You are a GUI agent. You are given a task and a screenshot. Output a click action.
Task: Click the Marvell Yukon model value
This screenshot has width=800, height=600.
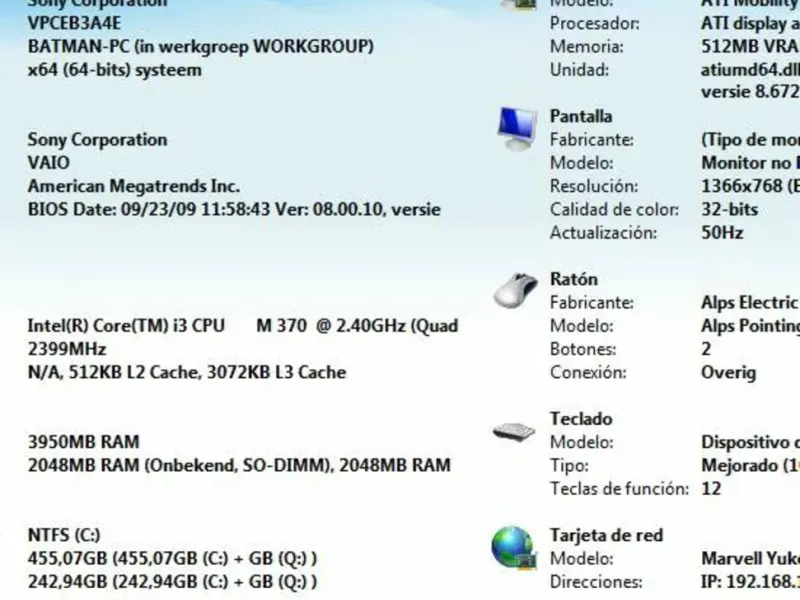coord(751,558)
